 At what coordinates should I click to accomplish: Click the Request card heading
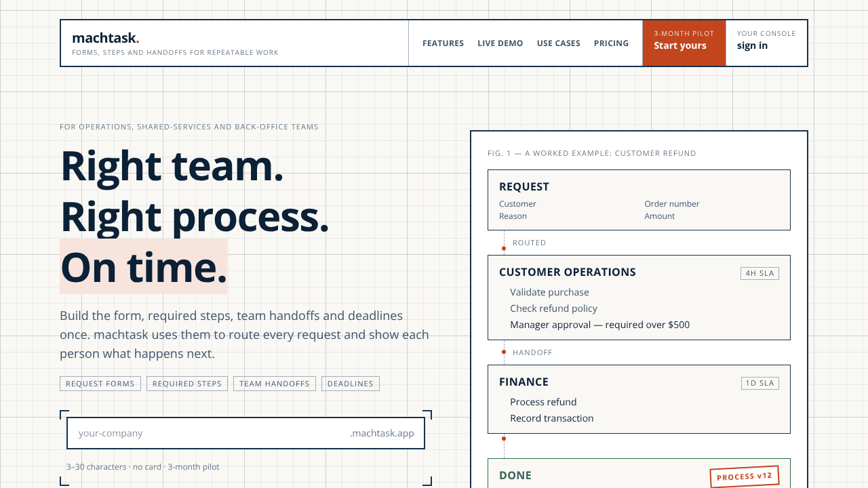tap(524, 187)
